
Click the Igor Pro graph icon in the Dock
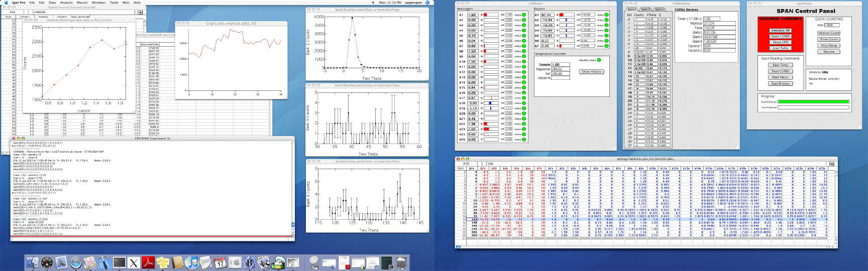[x=90, y=262]
